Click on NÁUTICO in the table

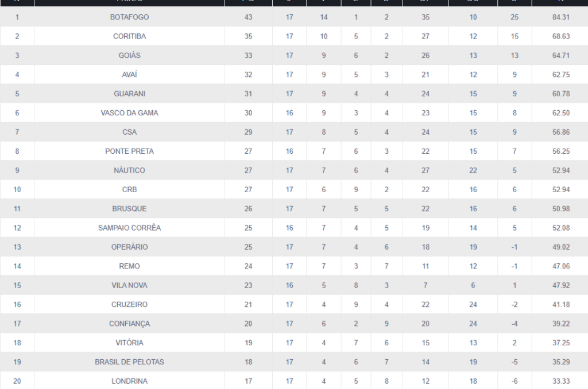coord(129,170)
